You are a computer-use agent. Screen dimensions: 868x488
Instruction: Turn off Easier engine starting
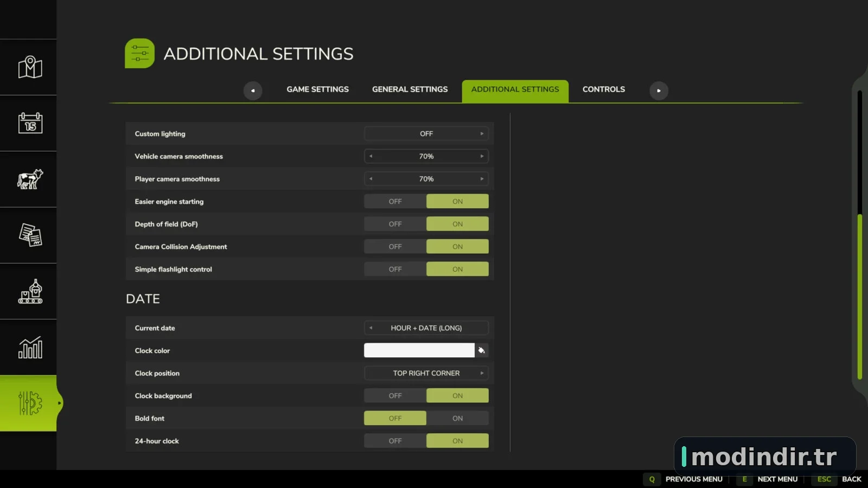pos(395,201)
